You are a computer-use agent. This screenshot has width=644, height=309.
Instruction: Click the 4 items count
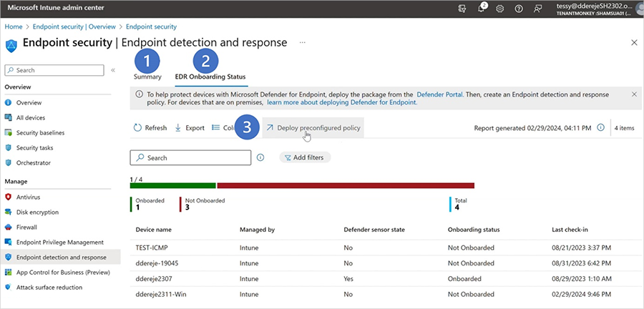624,128
